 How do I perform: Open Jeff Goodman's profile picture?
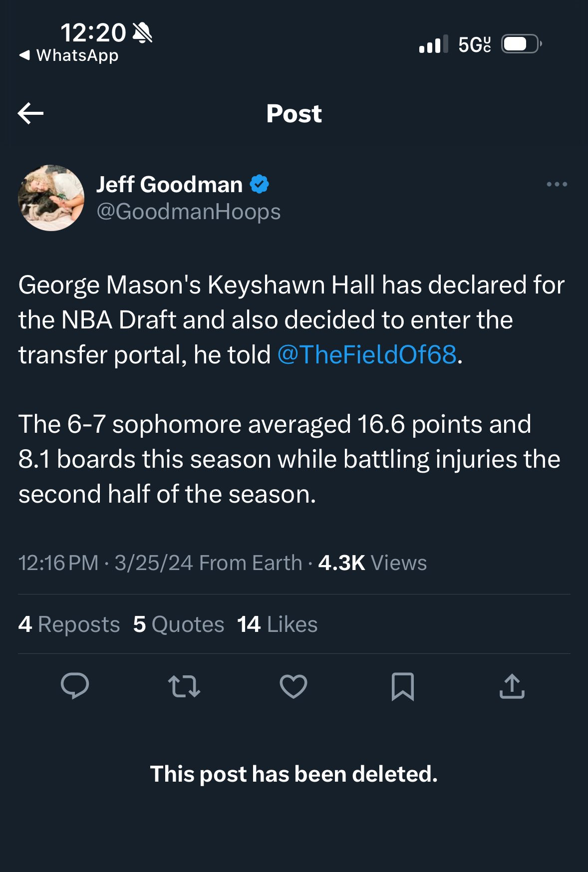(51, 198)
